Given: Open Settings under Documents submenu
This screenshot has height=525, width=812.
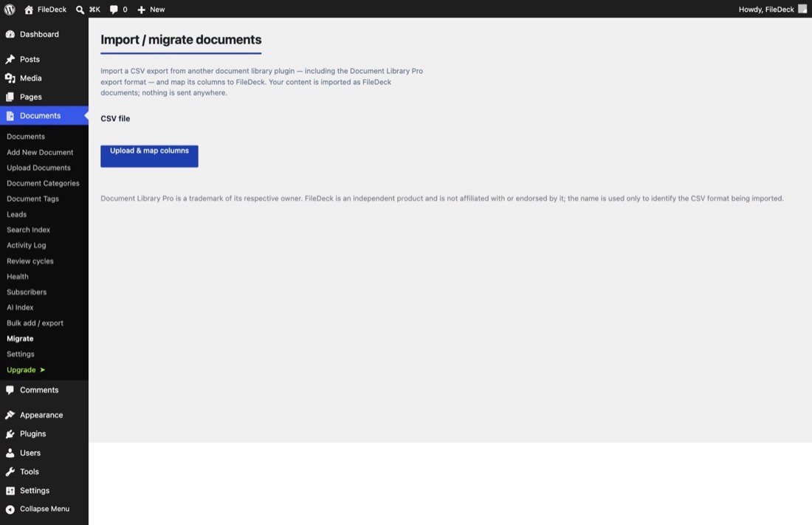Looking at the screenshot, I should pos(20,354).
